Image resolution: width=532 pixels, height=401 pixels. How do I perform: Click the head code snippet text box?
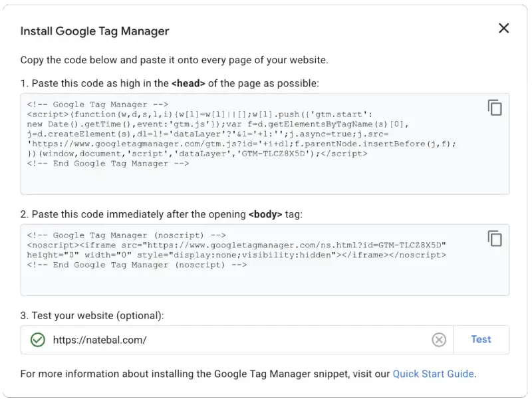coord(265,144)
